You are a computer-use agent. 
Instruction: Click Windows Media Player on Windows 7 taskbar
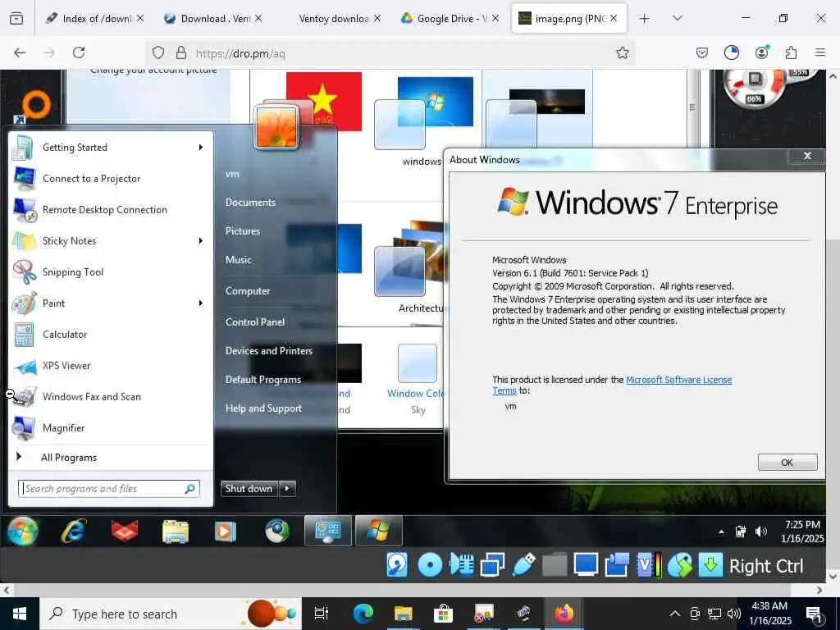point(225,532)
